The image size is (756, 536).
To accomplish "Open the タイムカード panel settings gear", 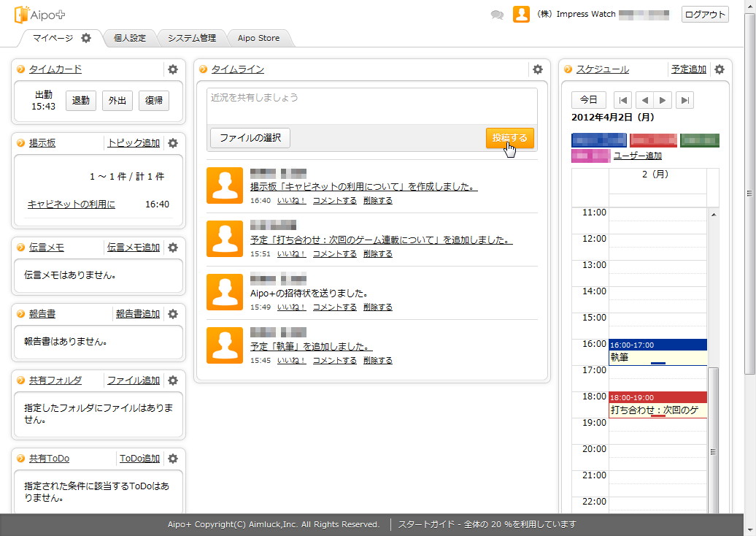I will click(x=172, y=69).
